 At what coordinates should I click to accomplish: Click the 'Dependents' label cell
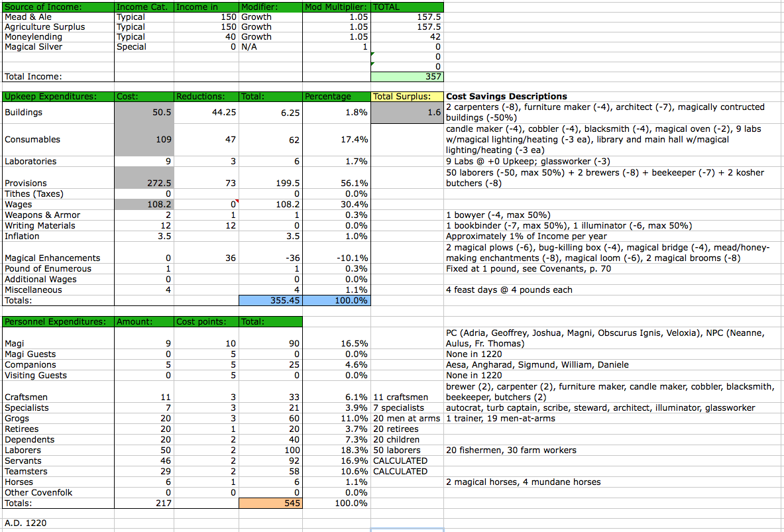58,439
